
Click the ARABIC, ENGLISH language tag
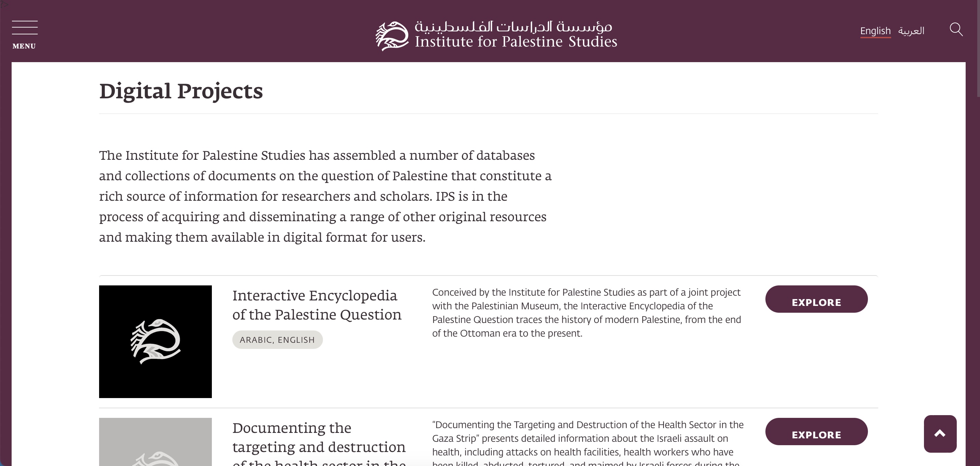click(277, 340)
